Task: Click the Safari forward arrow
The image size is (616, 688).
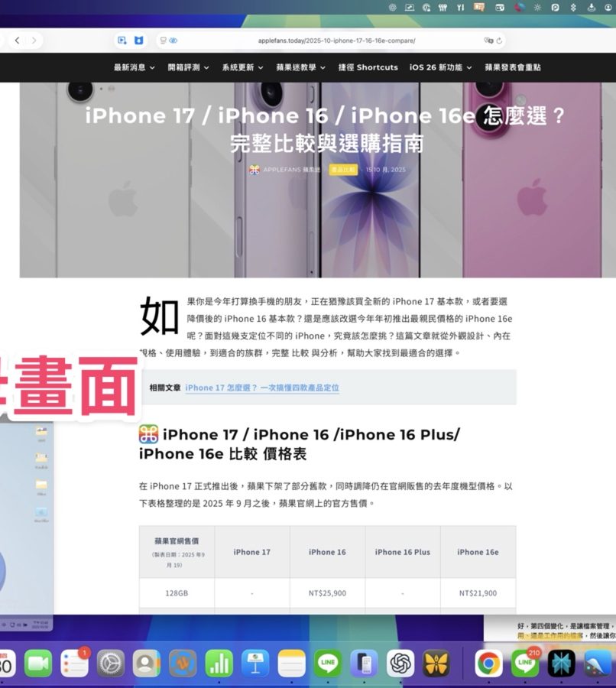Action: [x=35, y=41]
